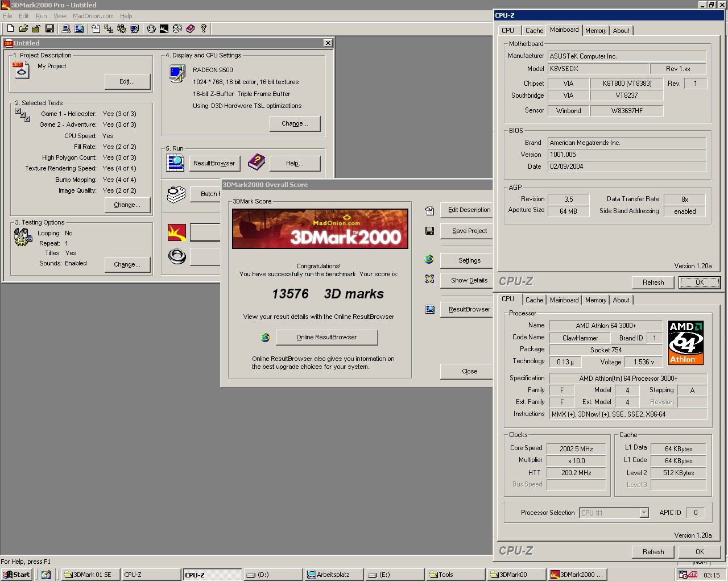Click the New project toolbar icon
Image resolution: width=728 pixels, height=582 pixels.
click(10, 28)
